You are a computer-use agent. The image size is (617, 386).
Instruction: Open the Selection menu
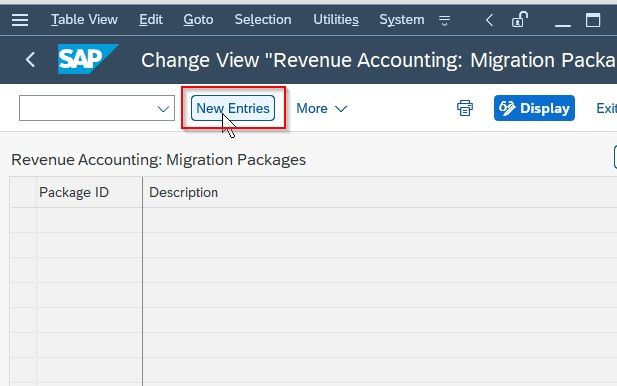[x=263, y=20]
